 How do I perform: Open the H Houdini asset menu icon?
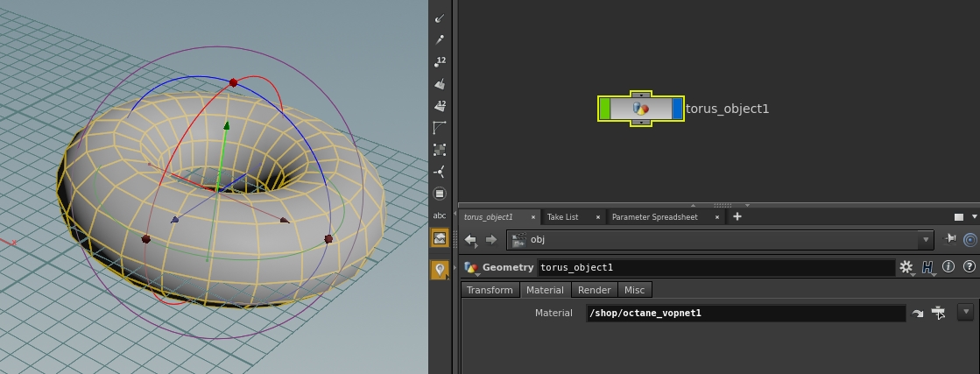click(x=927, y=267)
